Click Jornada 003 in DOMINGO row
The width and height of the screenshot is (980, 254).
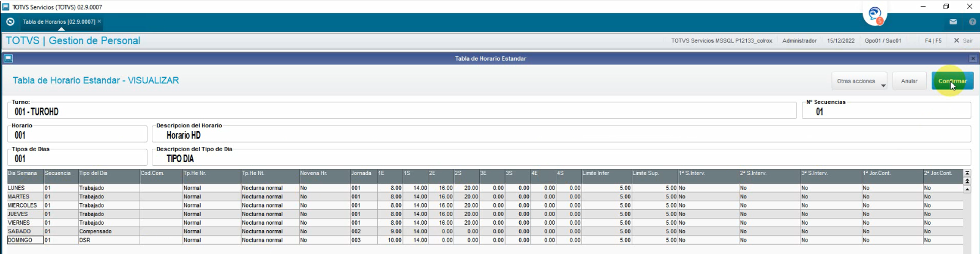363,240
